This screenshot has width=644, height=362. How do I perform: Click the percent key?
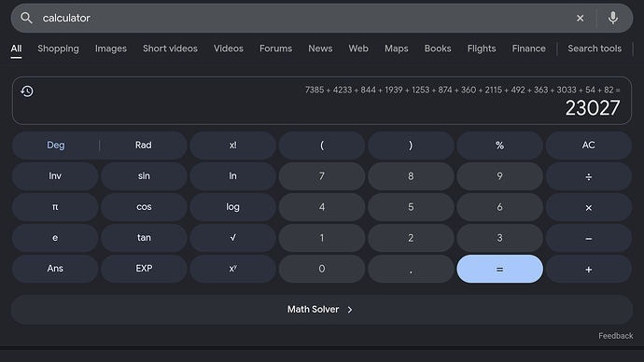pos(499,146)
